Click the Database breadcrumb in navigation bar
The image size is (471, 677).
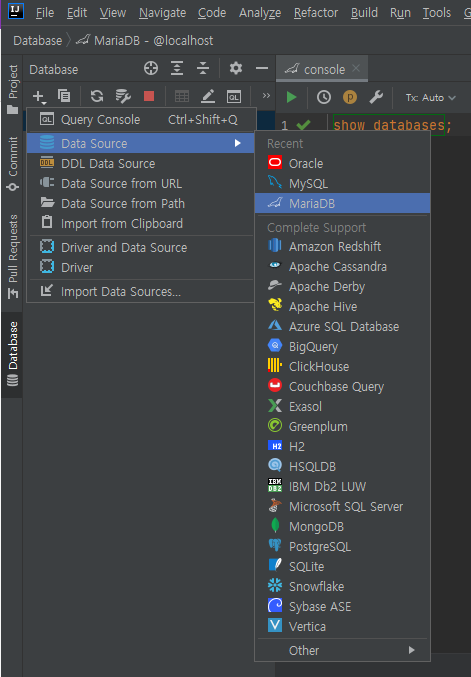point(38,41)
